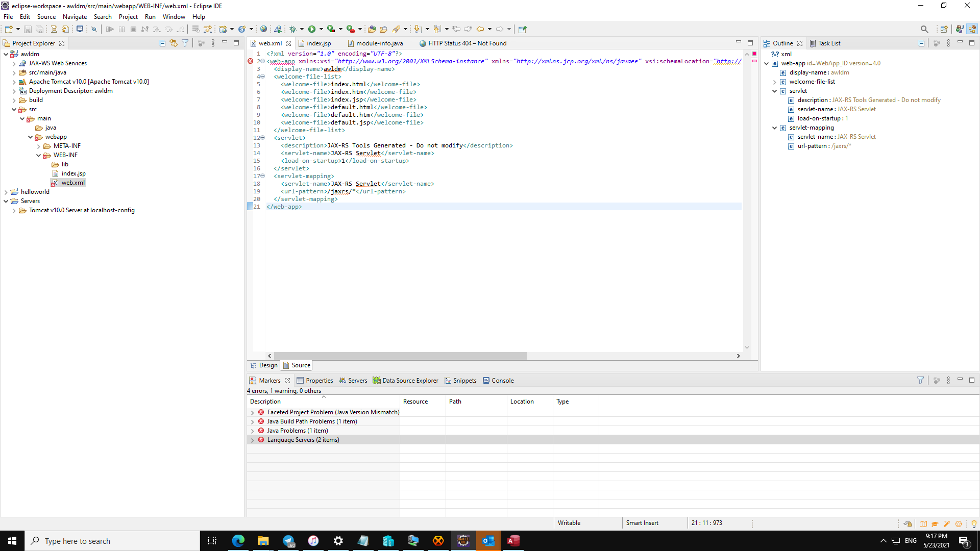Click the Coverage run toolbar icon
Image resolution: width=980 pixels, height=551 pixels.
coord(331,29)
